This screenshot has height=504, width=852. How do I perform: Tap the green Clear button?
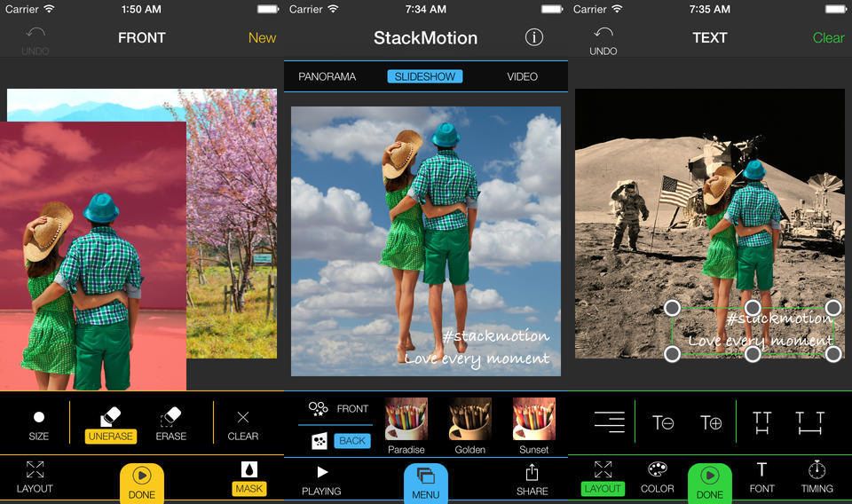point(828,37)
